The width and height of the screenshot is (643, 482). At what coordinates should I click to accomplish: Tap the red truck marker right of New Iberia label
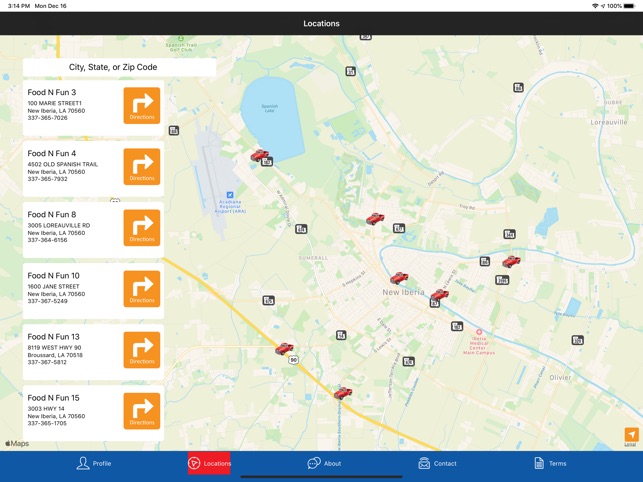tap(439, 294)
